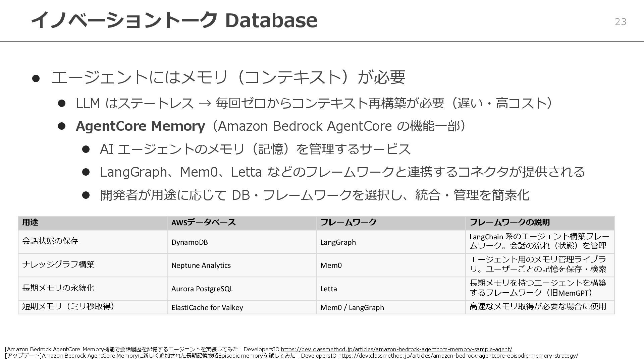
Task: Click the slide title "イノベーショントーク Database"
Action: pos(174,20)
